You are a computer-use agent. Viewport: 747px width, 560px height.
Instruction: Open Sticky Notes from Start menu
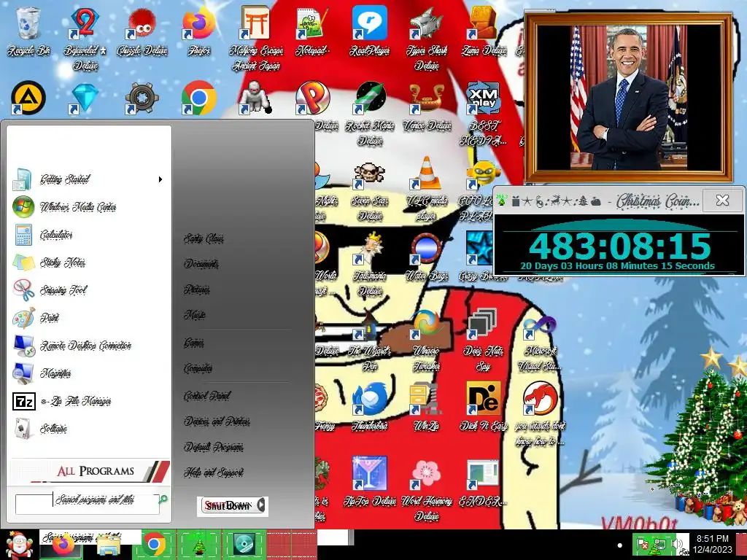(x=88, y=262)
